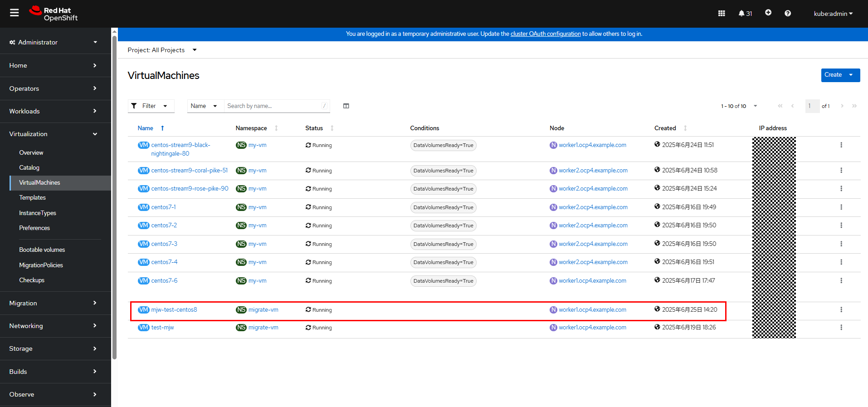Image resolution: width=868 pixels, height=407 pixels.
Task: Open test-mjw virtual machine link
Action: [x=162, y=327]
